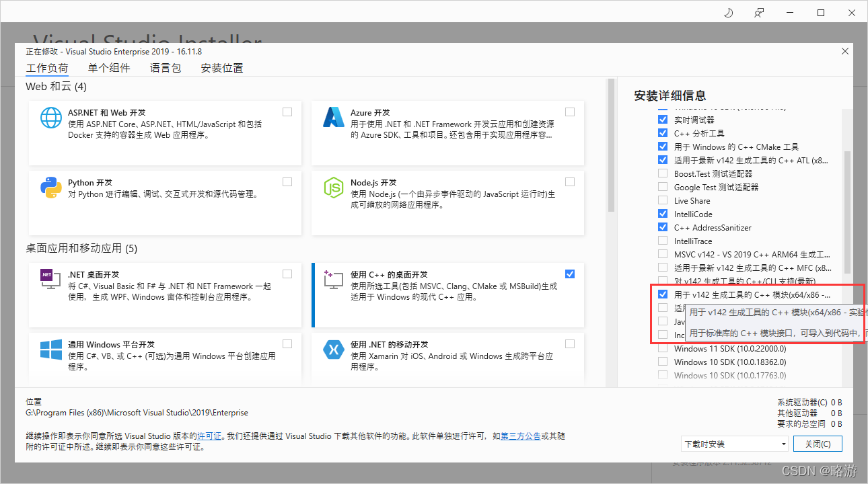Image resolution: width=868 pixels, height=484 pixels.
Task: Check the IntelliTrace component
Action: tap(663, 241)
